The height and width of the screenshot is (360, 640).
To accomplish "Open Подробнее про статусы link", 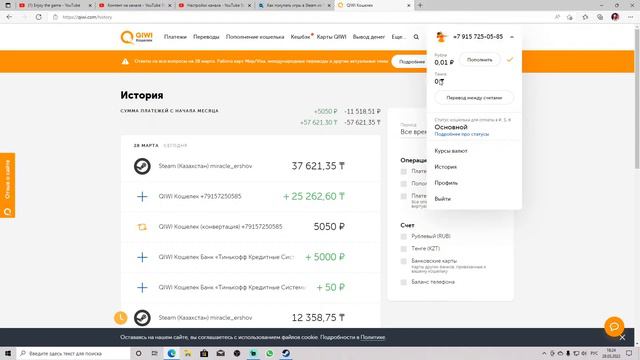I will tap(462, 134).
